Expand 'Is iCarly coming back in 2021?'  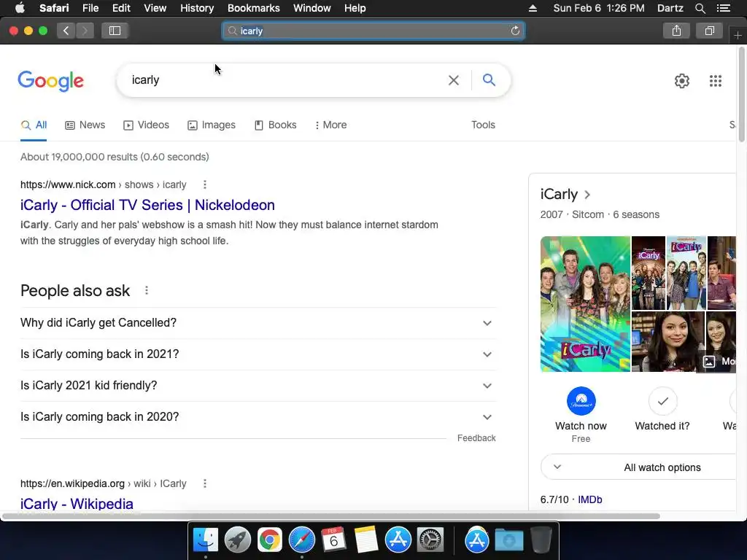click(258, 354)
